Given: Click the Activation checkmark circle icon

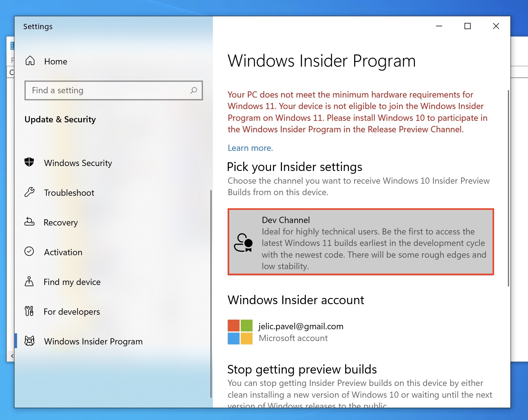Looking at the screenshot, I should (29, 251).
